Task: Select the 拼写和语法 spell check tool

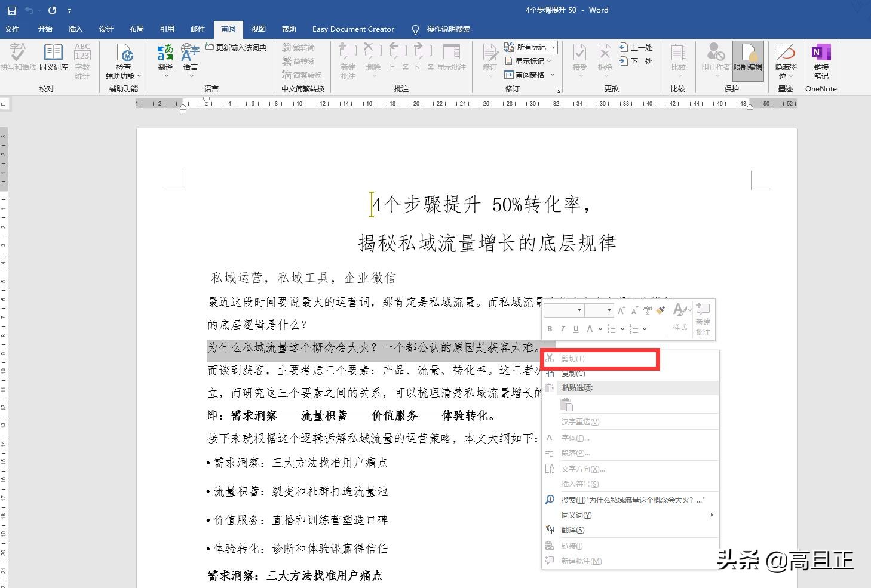Action: (x=18, y=58)
